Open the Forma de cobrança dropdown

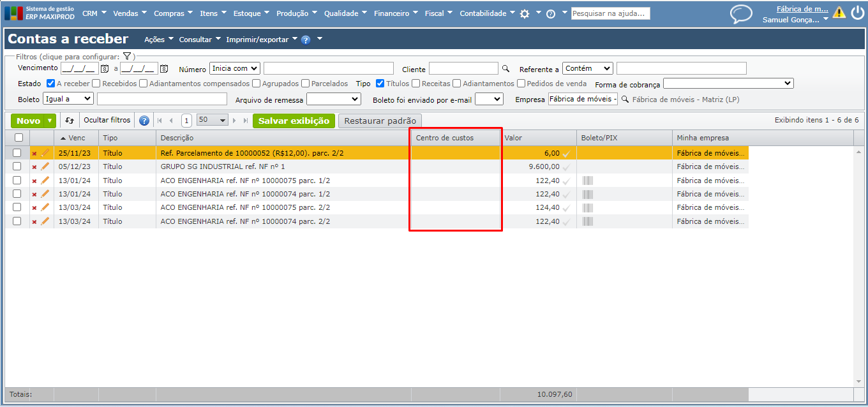tap(728, 84)
